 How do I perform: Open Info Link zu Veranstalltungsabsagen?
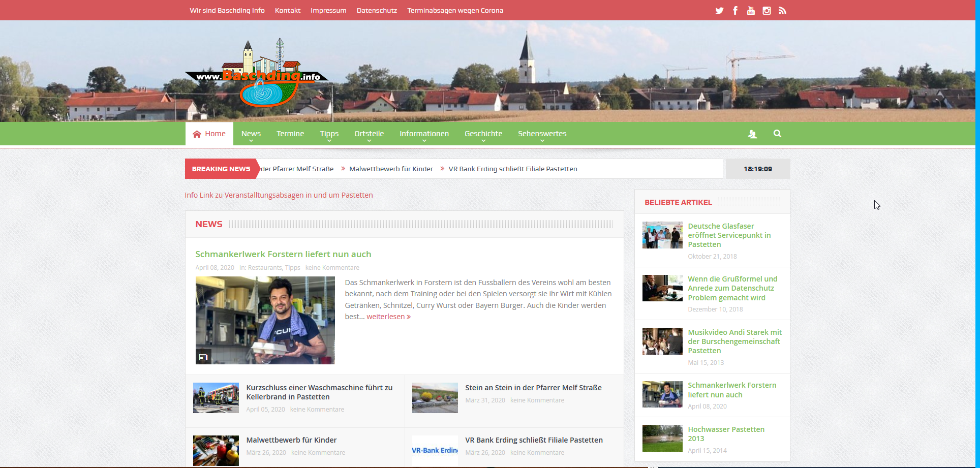(x=279, y=195)
